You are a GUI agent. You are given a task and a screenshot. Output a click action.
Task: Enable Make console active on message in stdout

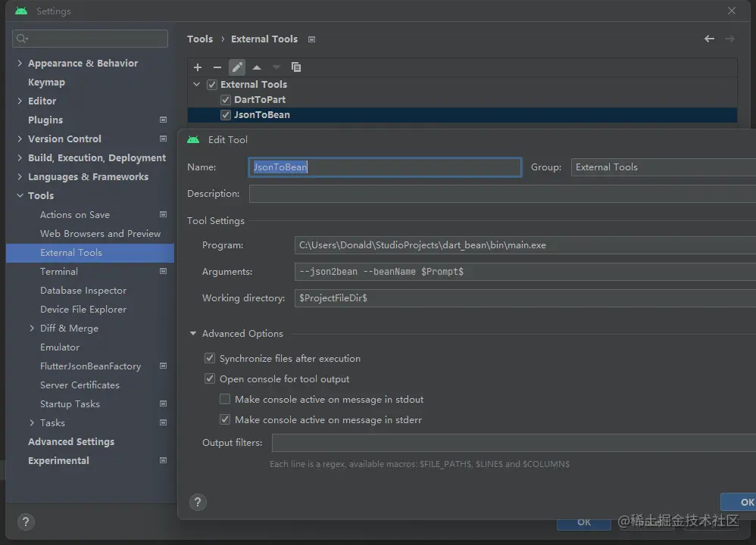[225, 399]
